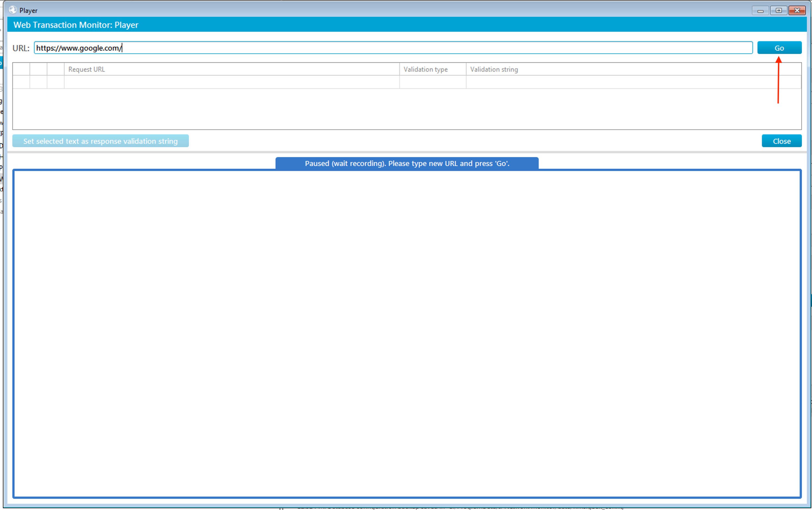Click the 'Paused (wait recording)' status banner
The height and width of the screenshot is (510, 812).
[x=407, y=164]
